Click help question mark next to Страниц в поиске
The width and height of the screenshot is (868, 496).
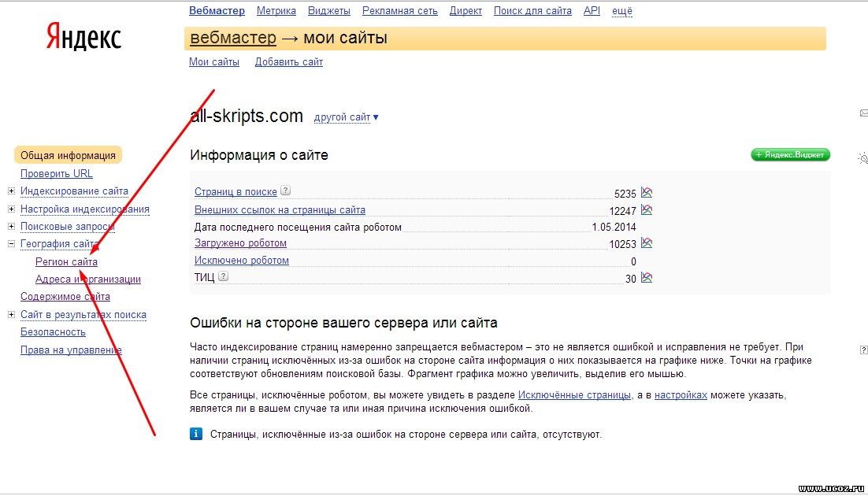285,191
